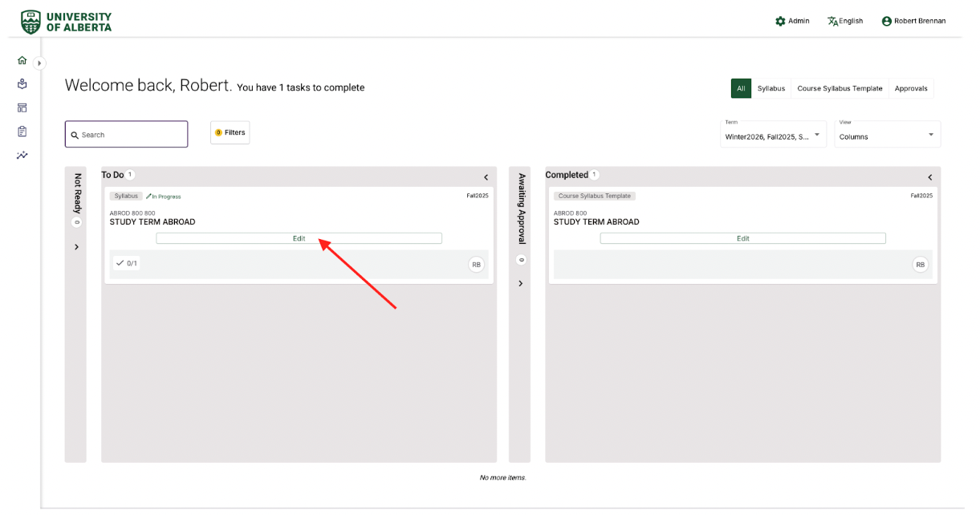980x515 pixels.
Task: Click the English language translate icon
Action: [833, 21]
